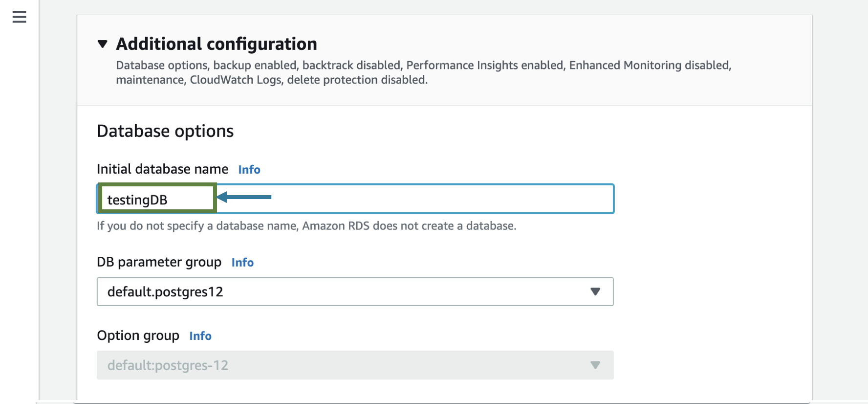868x404 pixels.
Task: Click the DB parameter group field label
Action: pos(159,262)
